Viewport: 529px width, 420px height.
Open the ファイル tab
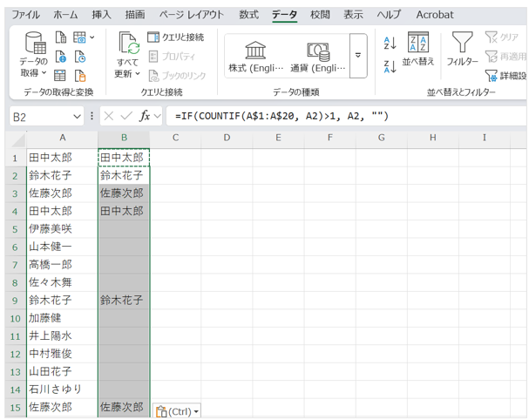point(25,15)
